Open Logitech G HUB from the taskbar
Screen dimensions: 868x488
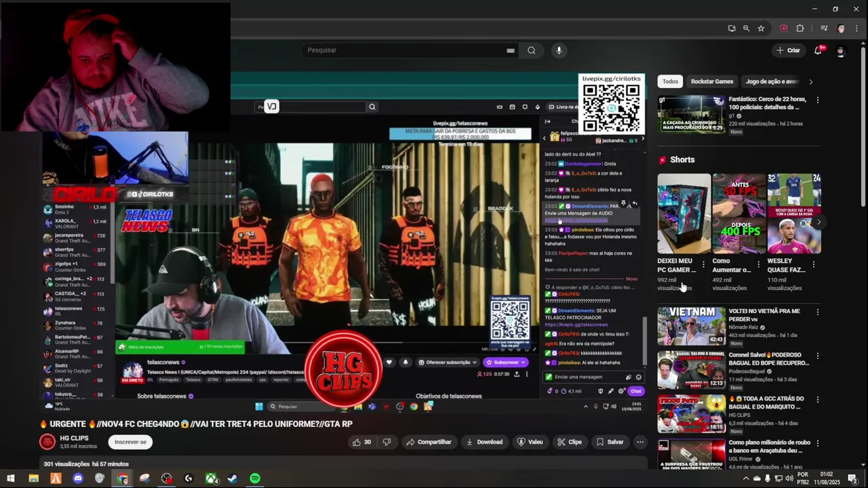pos(189,479)
